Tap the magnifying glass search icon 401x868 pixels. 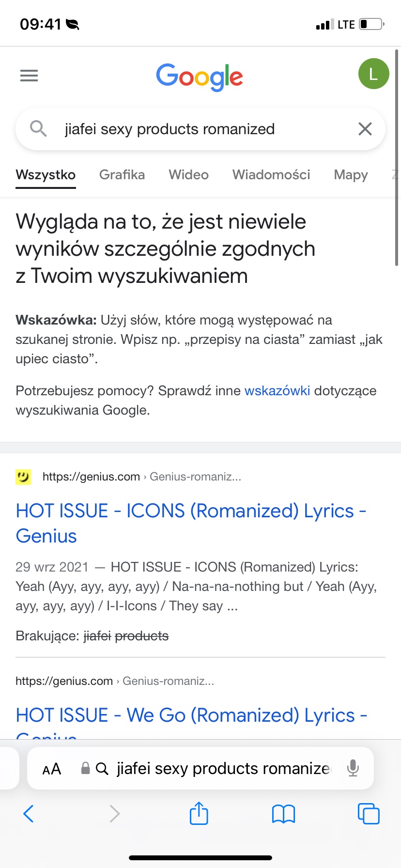(38, 129)
